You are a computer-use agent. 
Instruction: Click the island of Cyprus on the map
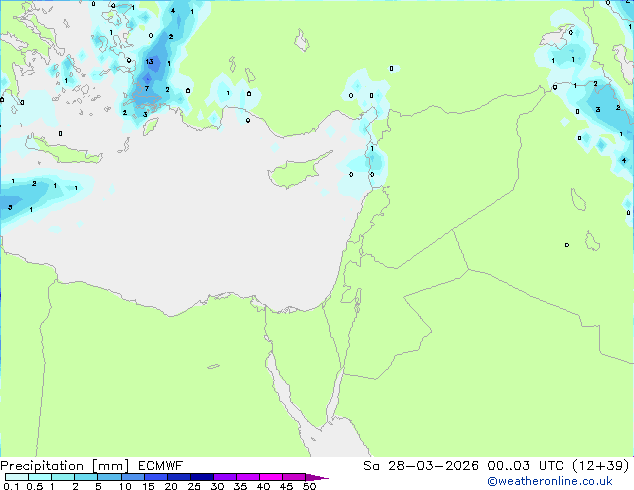[294, 173]
